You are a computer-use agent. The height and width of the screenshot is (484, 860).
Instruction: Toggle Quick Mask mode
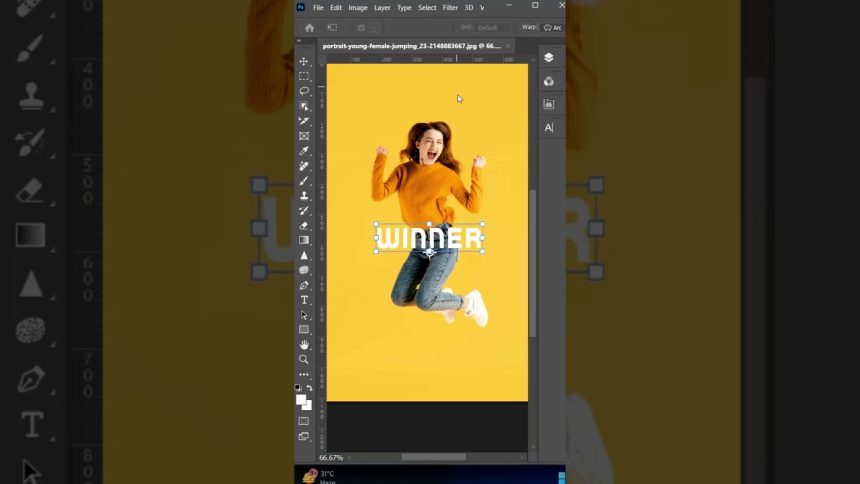point(304,421)
